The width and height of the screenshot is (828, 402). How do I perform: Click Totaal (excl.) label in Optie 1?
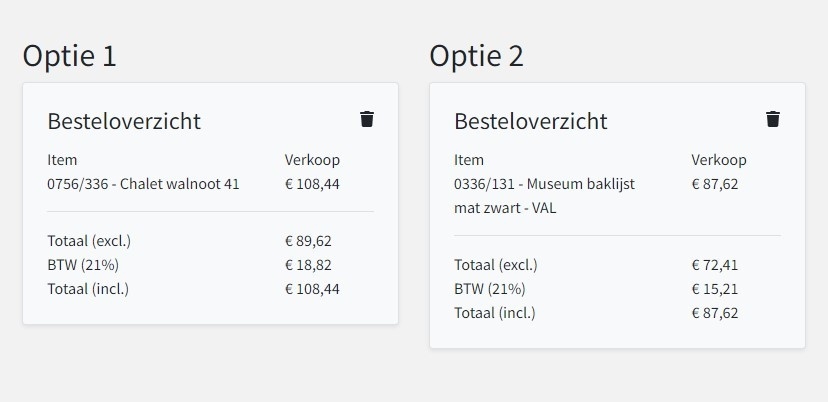pos(89,241)
